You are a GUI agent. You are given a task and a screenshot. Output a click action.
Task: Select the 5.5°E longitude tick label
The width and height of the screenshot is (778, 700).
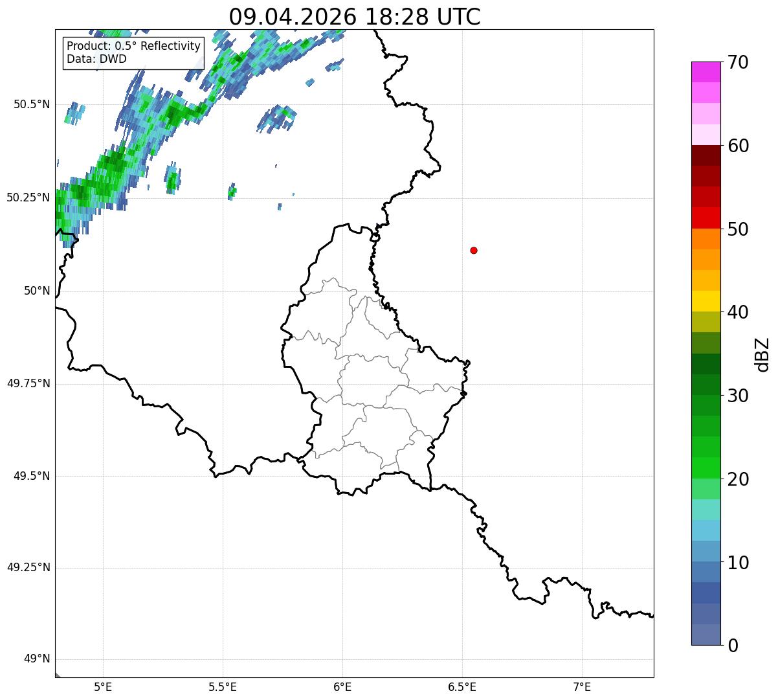(223, 686)
